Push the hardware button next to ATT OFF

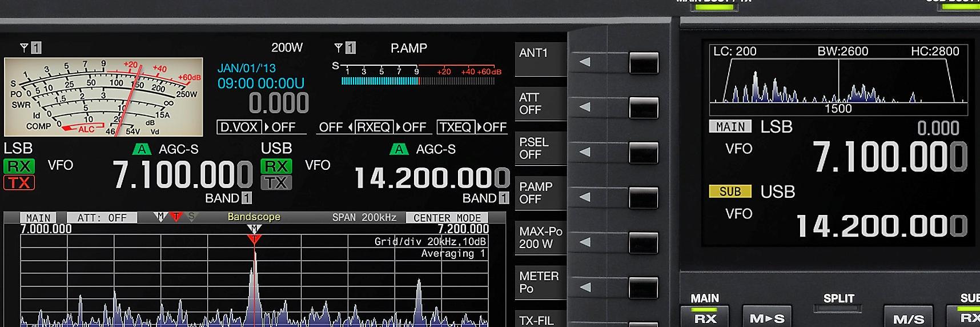click(644, 107)
